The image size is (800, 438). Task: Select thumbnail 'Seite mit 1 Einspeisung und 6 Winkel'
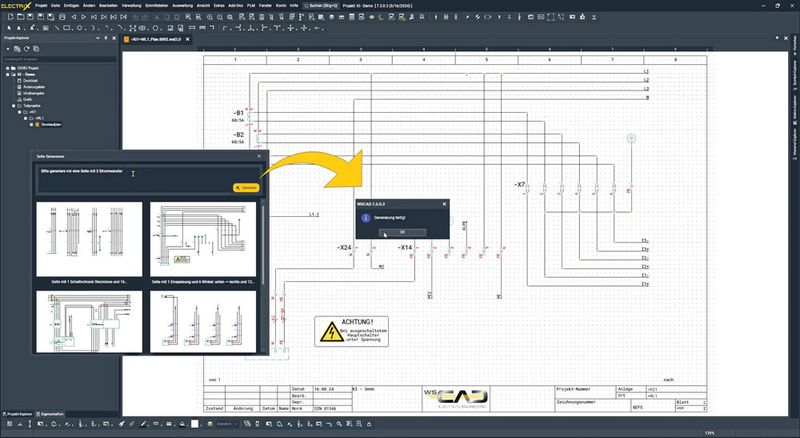click(203, 239)
